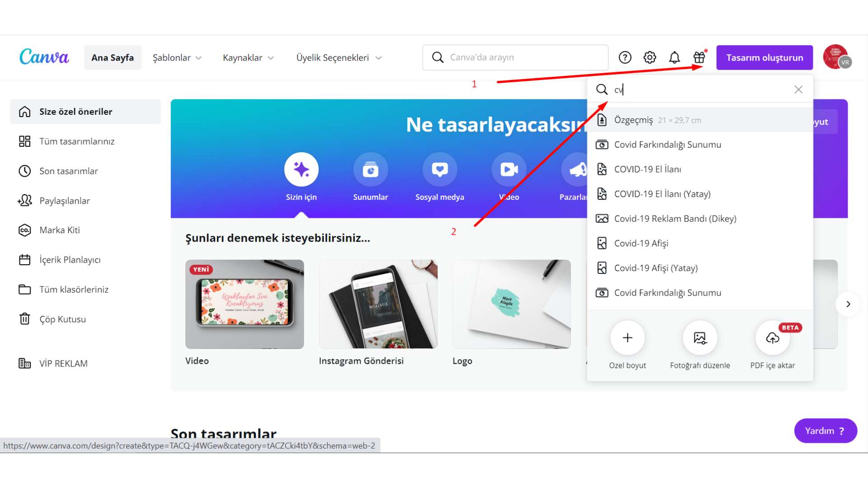The width and height of the screenshot is (868, 488).
Task: Open Paylaşılanlar in sidebar
Action: pos(85,201)
